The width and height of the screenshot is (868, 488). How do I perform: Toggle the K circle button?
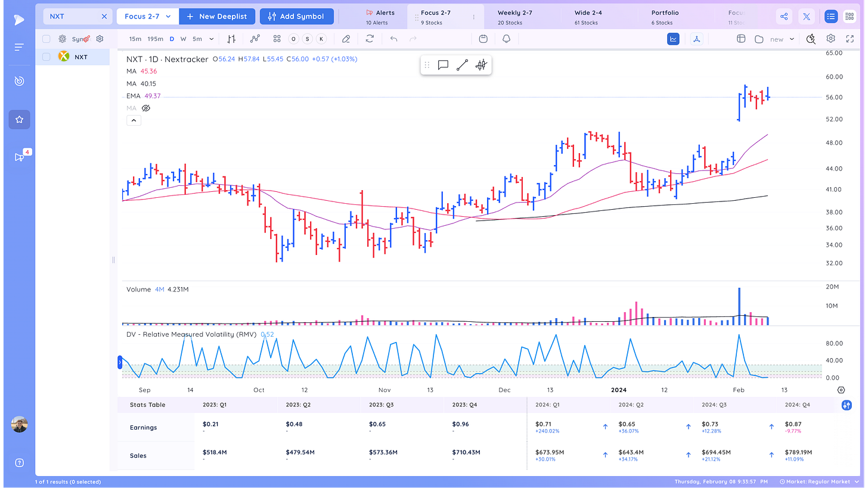point(321,39)
